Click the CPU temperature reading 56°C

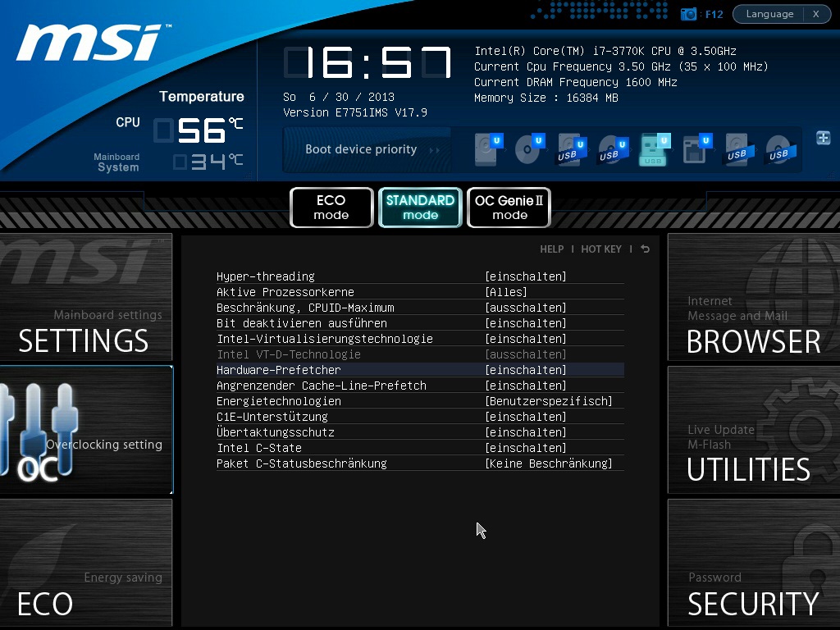[199, 130]
